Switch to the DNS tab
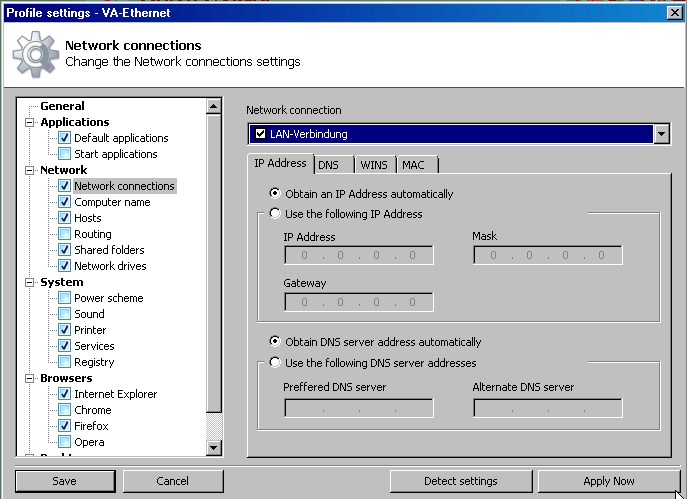Image resolution: width=687 pixels, height=499 pixels. click(333, 165)
